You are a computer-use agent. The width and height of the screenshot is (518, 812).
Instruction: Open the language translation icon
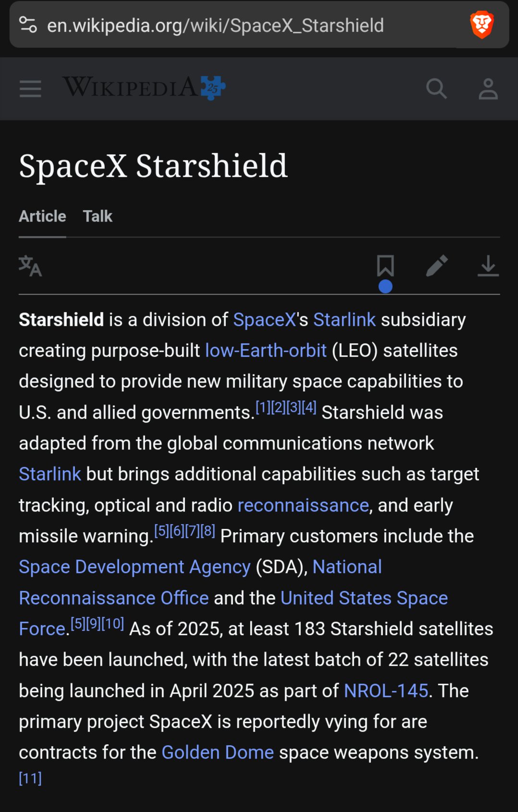tap(30, 266)
